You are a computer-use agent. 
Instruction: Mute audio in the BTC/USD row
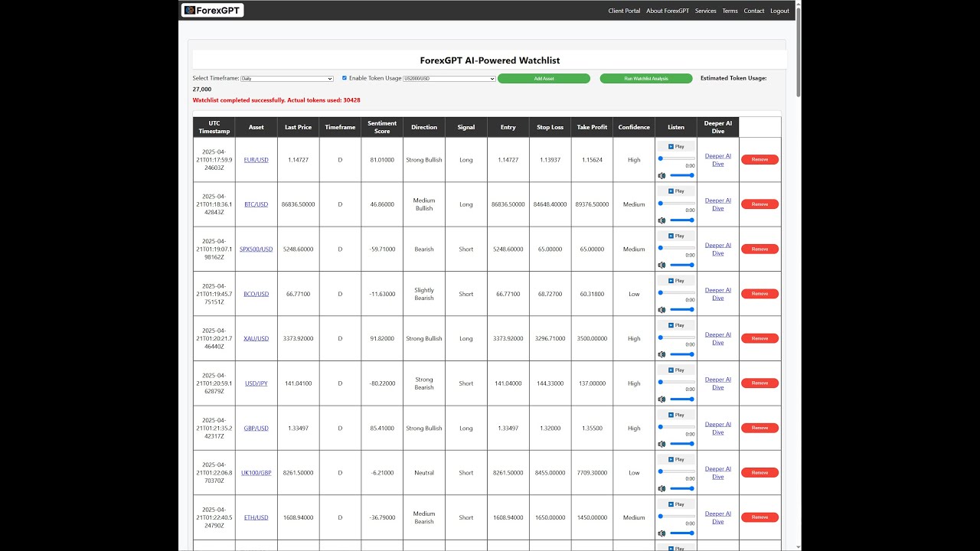[661, 220]
